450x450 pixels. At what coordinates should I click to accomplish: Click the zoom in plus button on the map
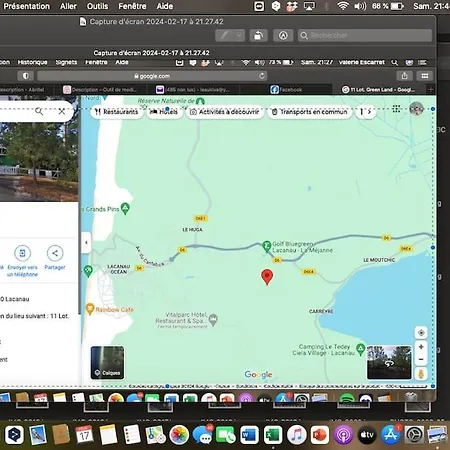[x=421, y=347]
